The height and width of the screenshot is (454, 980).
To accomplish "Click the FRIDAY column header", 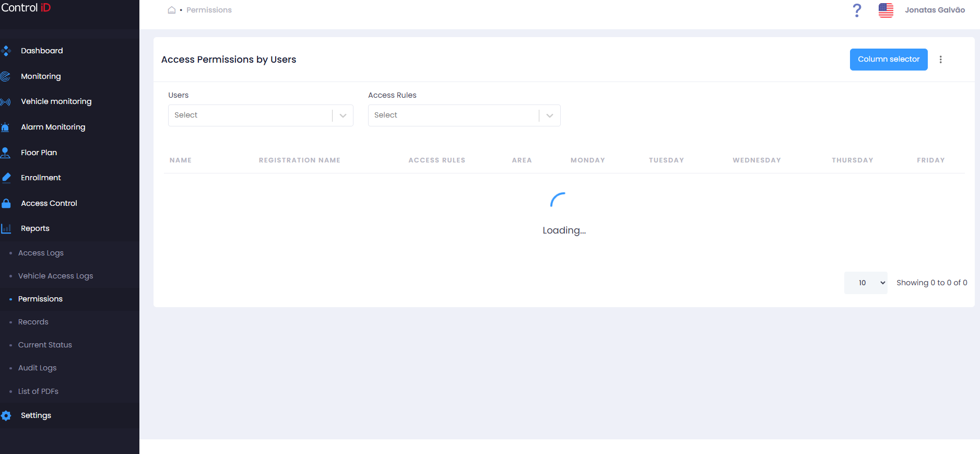I will point(931,160).
